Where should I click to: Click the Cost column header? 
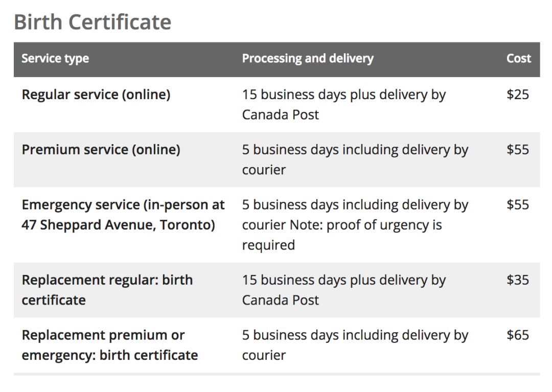pyautogui.click(x=519, y=59)
